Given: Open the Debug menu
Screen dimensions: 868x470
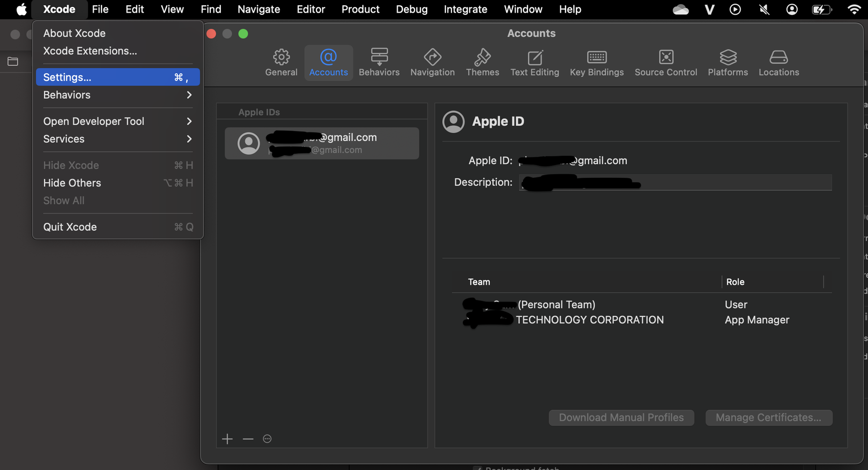Looking at the screenshot, I should coord(411,9).
